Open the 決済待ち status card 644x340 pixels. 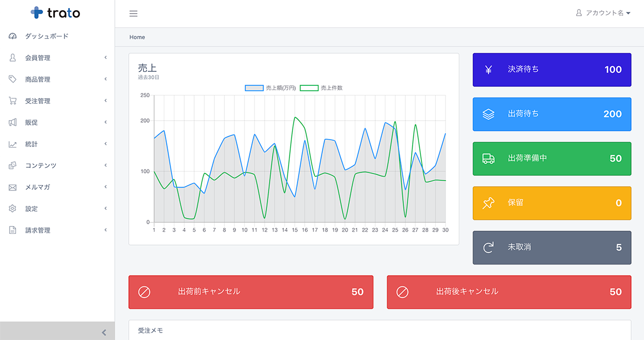pos(552,70)
